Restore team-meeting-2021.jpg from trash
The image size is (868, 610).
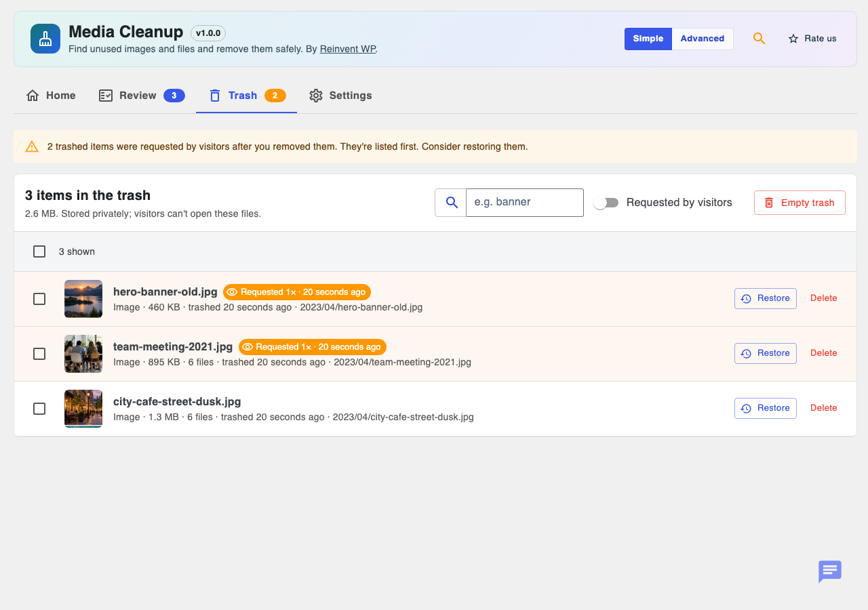pyautogui.click(x=766, y=353)
